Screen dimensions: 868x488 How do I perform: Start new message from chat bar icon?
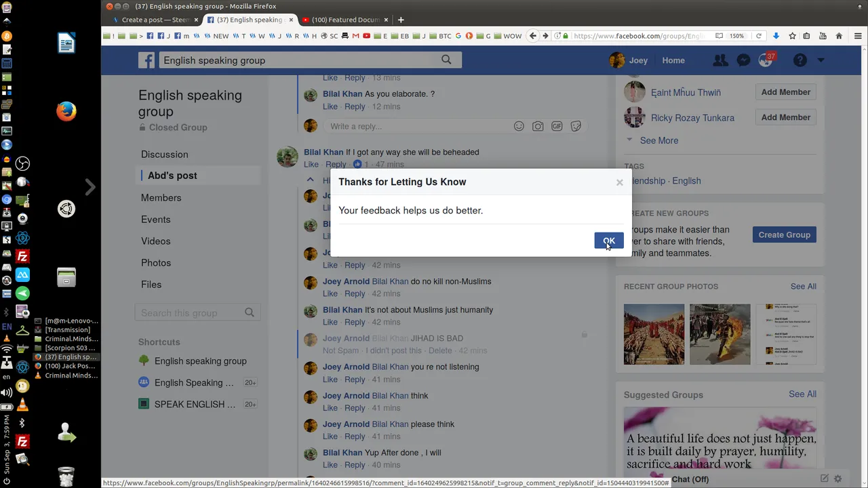click(824, 479)
